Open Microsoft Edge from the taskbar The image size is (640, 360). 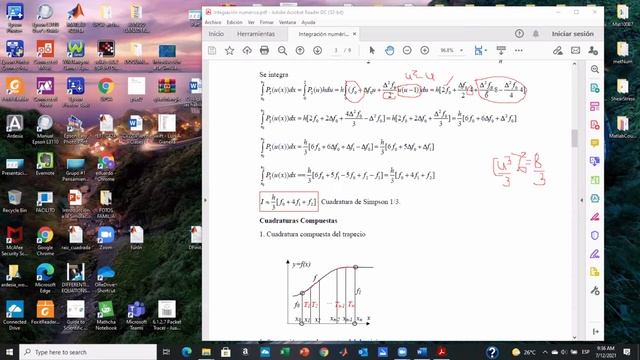(x=187, y=352)
